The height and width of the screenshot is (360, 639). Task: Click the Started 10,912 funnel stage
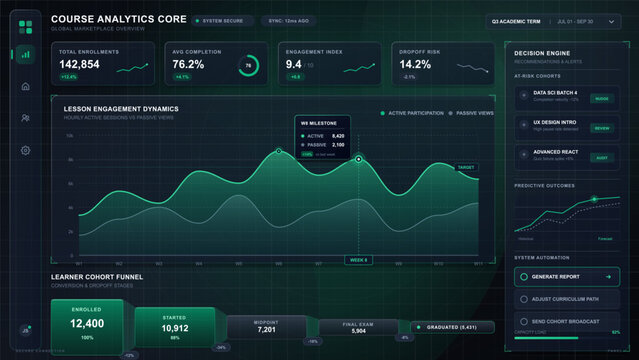pos(175,327)
